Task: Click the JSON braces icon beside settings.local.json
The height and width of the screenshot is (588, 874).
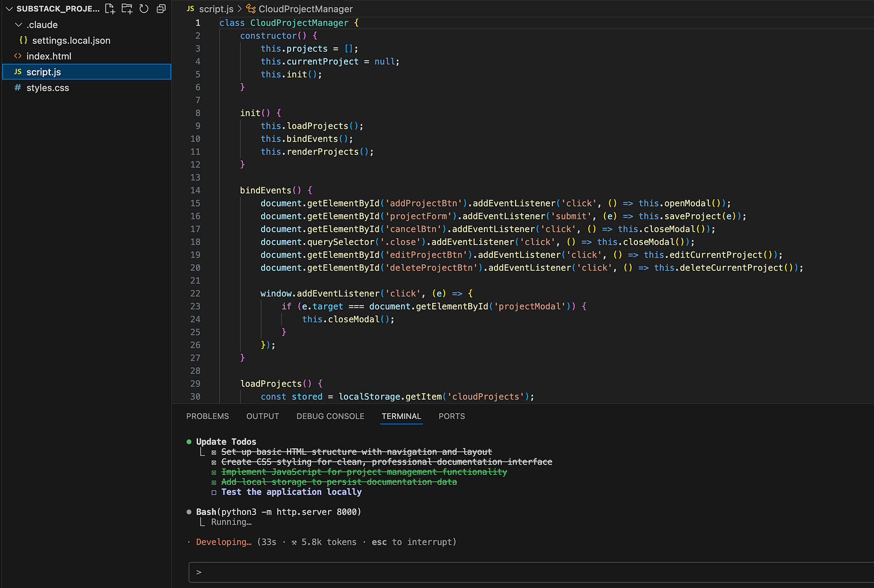Action: [23, 40]
